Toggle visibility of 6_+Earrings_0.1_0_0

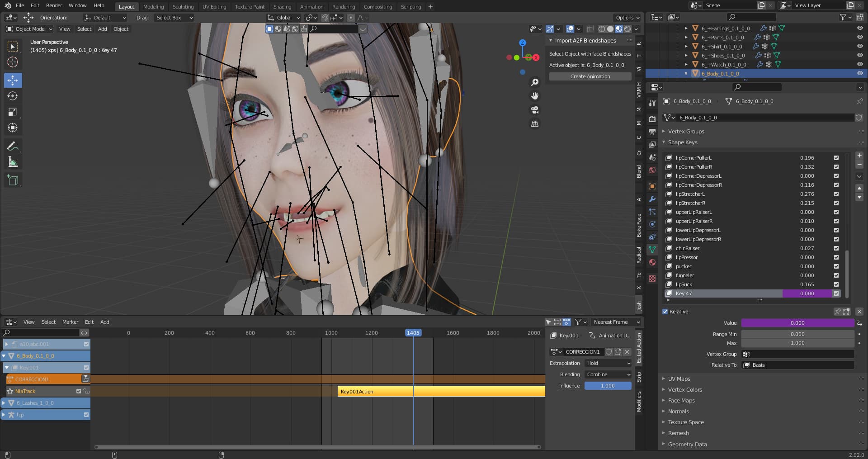click(859, 28)
